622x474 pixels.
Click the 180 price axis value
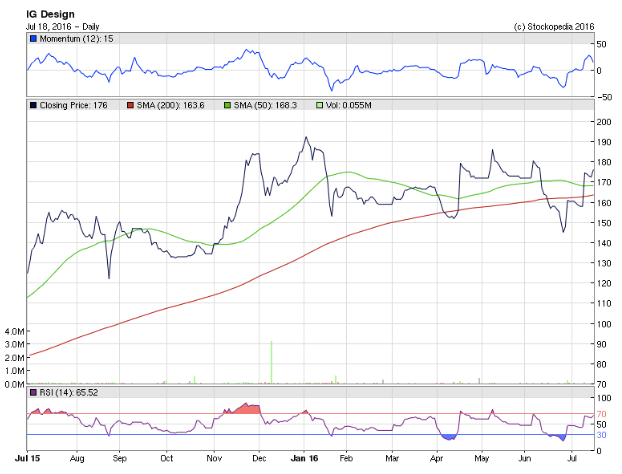[x=604, y=162]
